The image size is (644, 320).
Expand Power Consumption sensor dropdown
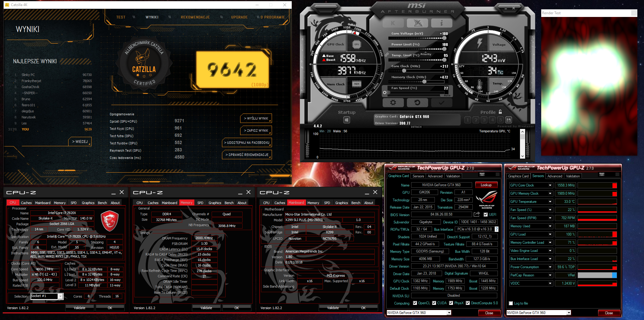(550, 267)
